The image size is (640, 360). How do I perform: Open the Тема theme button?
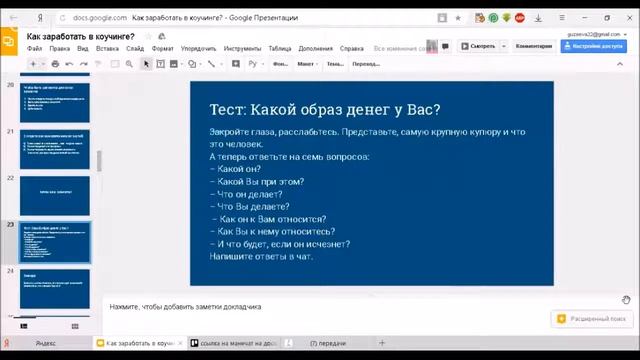point(335,64)
